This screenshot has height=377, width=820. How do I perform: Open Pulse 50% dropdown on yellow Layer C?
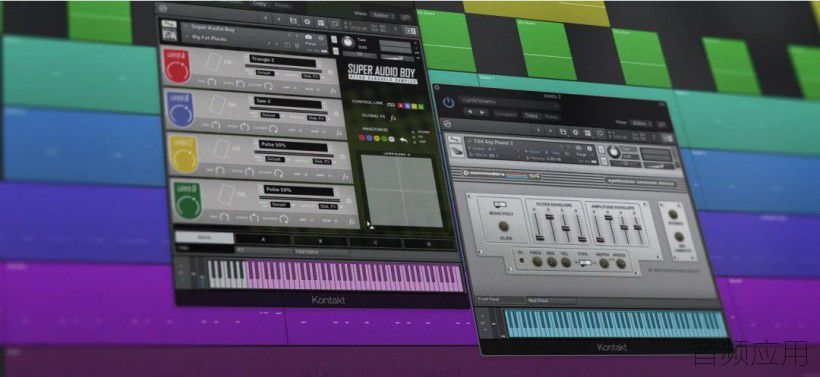click(x=294, y=145)
